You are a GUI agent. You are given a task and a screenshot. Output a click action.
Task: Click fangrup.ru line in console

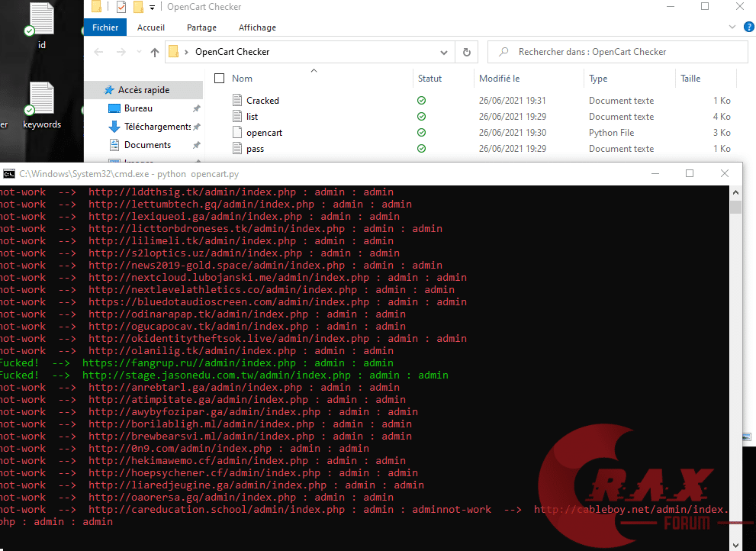tap(197, 362)
